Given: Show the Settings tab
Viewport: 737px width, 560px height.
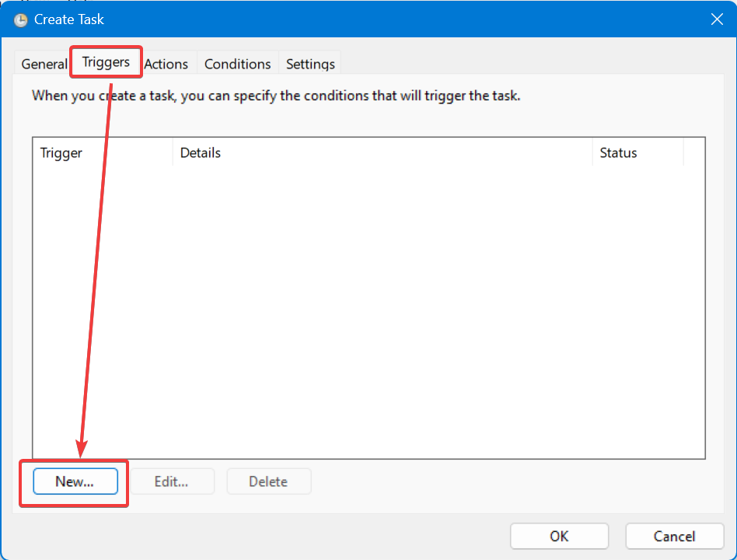Looking at the screenshot, I should [310, 64].
